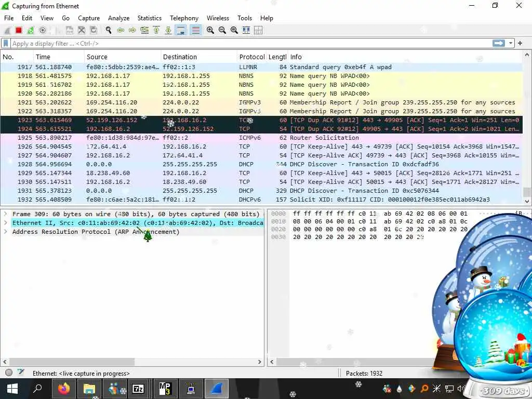The width and height of the screenshot is (532, 399).
Task: Expand the Ethernet II details
Action: click(5, 223)
